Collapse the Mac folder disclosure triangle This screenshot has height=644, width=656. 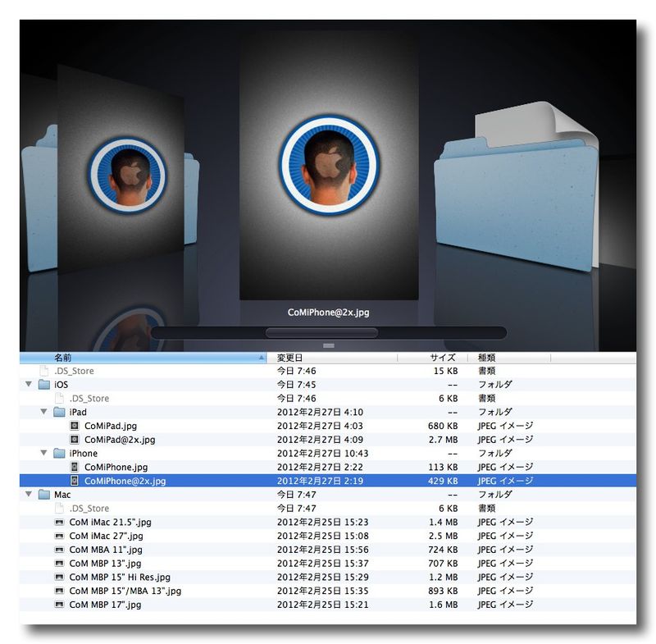click(29, 494)
